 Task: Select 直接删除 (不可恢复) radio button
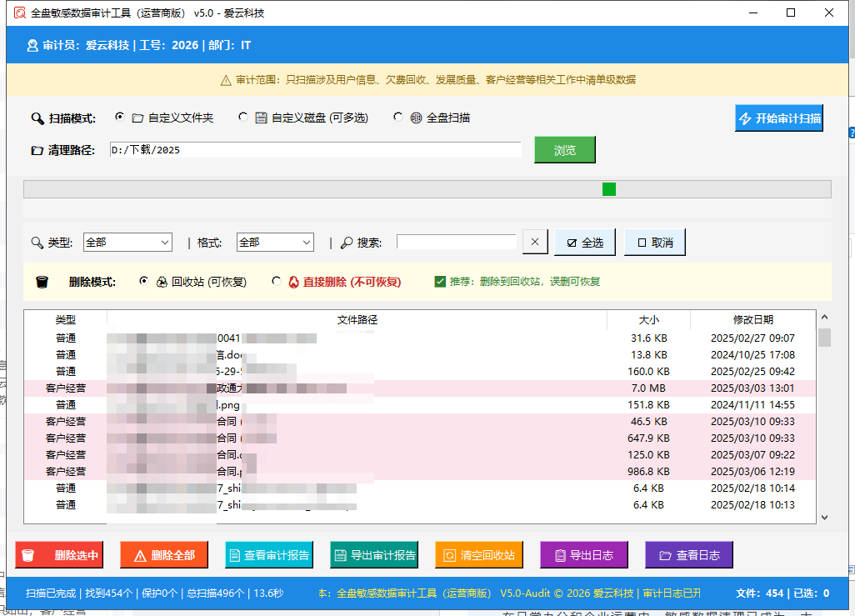pos(277,281)
